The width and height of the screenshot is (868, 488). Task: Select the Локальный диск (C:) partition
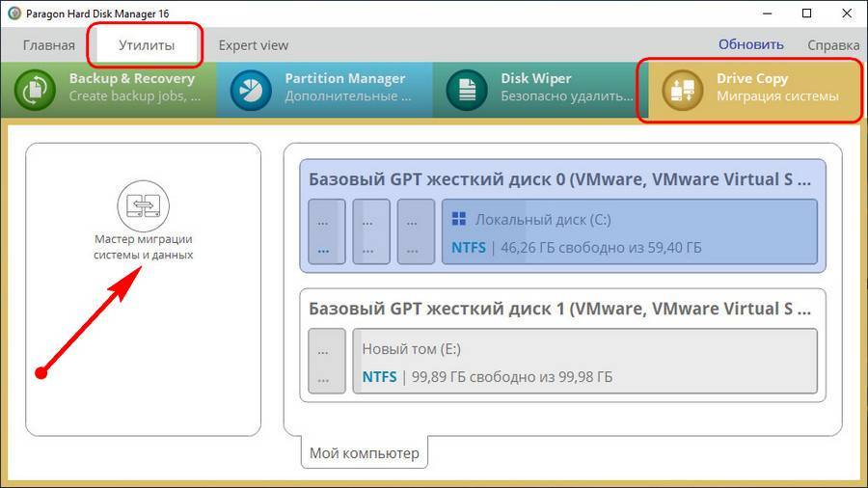pyautogui.click(x=630, y=231)
